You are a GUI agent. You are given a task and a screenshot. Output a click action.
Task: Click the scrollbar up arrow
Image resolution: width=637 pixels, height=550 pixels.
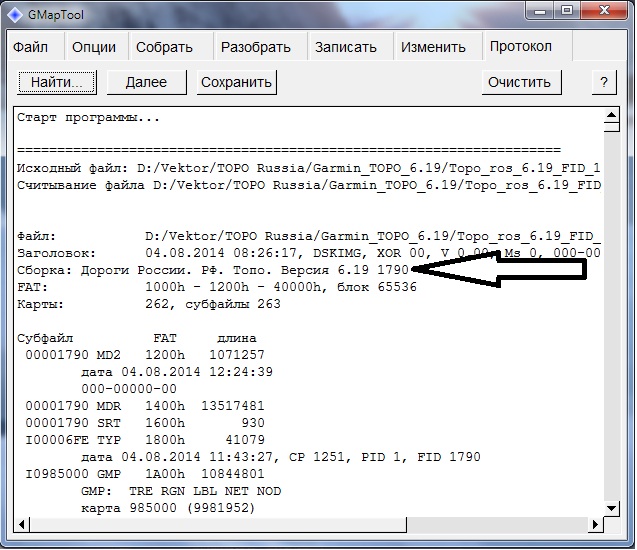pyautogui.click(x=612, y=118)
